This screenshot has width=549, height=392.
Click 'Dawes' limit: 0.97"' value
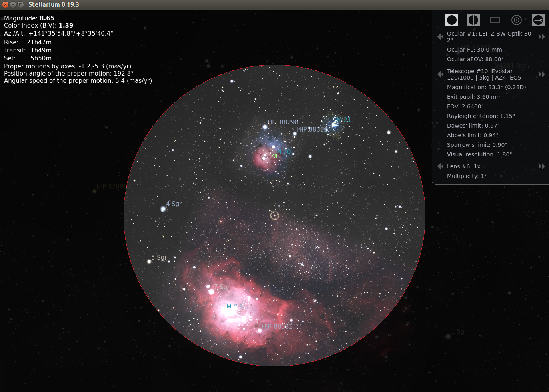[473, 126]
